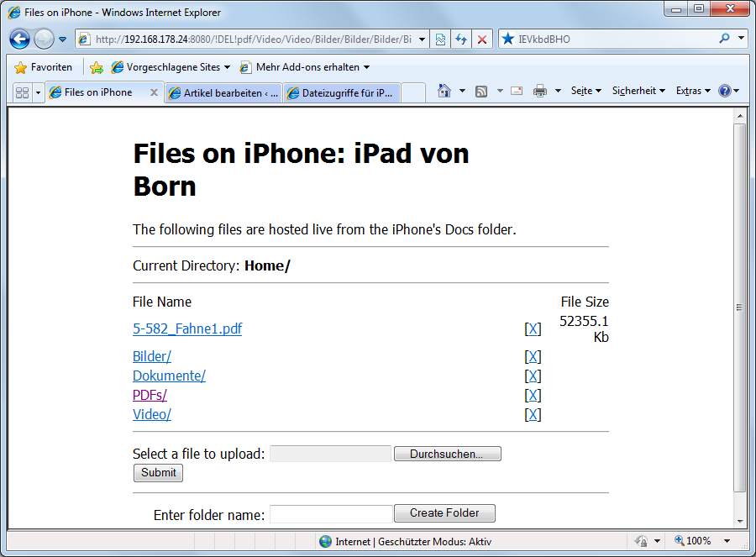Click the status bar security lock icon
756x557 pixels.
(641, 541)
